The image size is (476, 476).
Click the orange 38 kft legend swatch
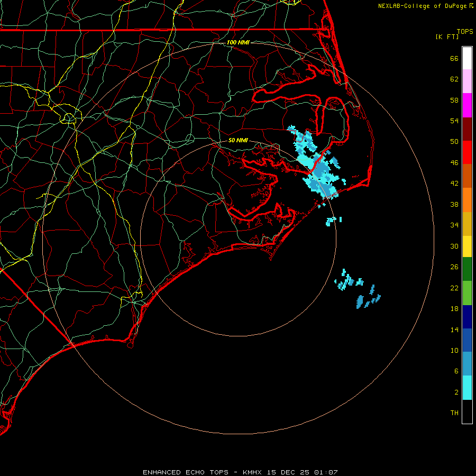tap(467, 200)
